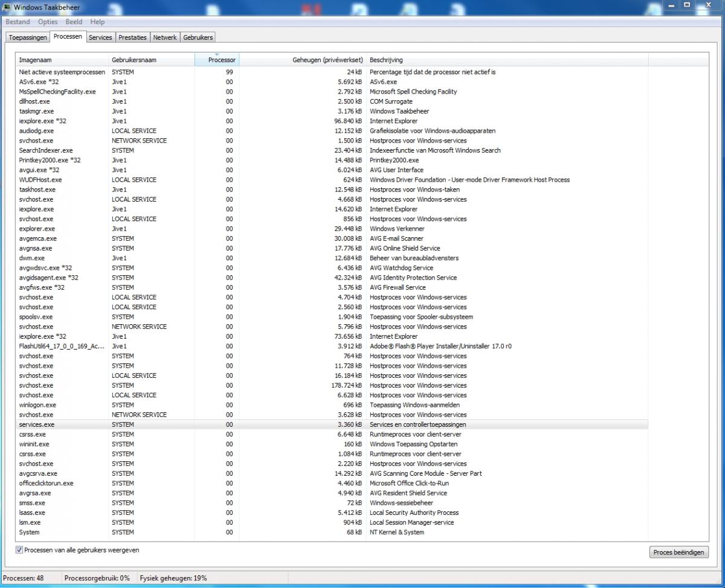Select the avgemca.exe process
725x588 pixels.
point(332,238)
